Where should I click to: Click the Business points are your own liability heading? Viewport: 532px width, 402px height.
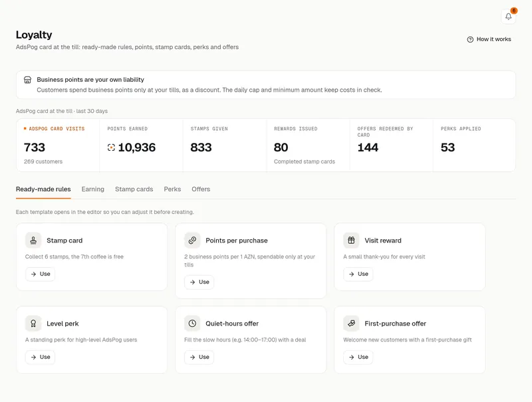[x=90, y=80]
